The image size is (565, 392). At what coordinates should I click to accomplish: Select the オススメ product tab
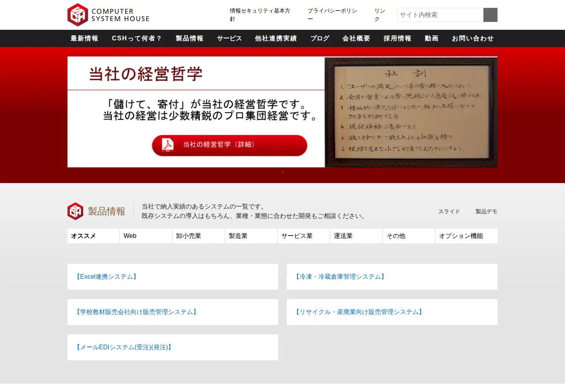coord(93,236)
